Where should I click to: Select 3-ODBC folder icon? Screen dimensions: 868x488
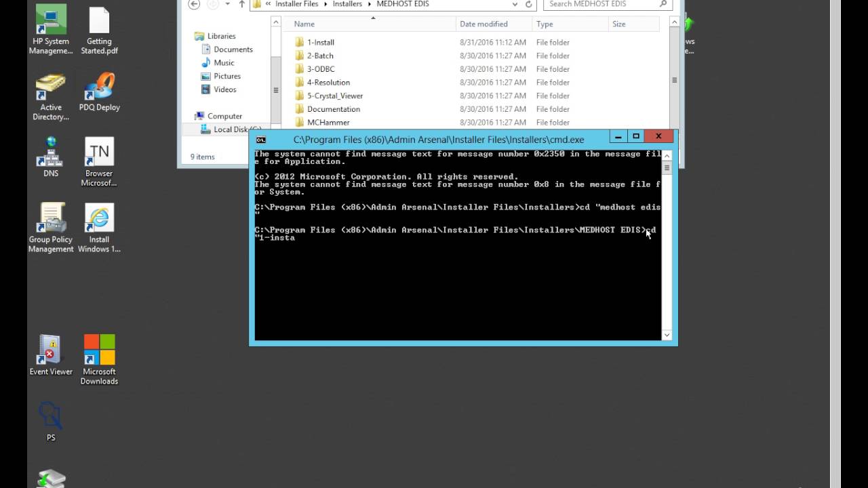click(300, 69)
